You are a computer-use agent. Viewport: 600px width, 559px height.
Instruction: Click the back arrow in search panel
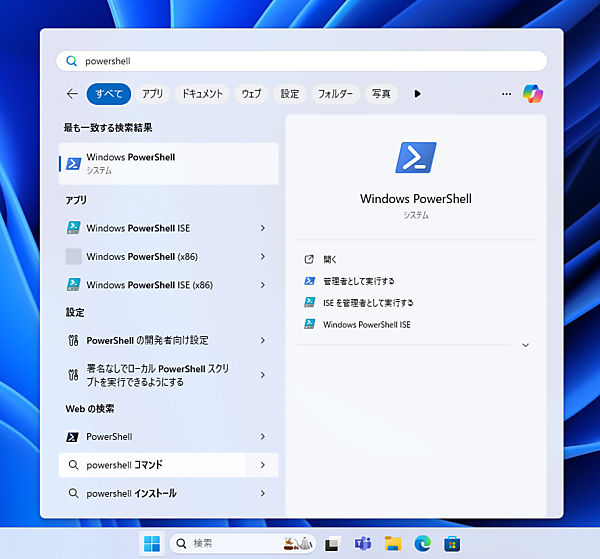[x=71, y=94]
